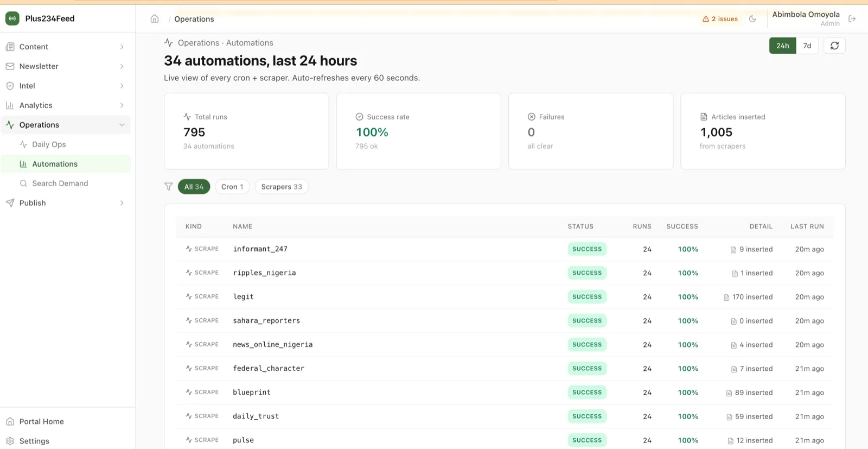Click the sahara_reporters row name

point(266,321)
